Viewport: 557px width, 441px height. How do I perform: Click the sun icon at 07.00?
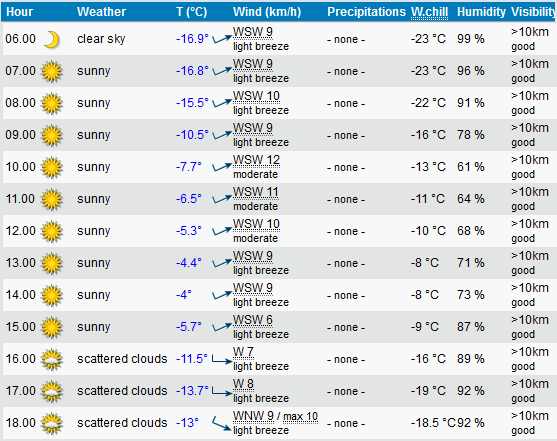click(52, 71)
